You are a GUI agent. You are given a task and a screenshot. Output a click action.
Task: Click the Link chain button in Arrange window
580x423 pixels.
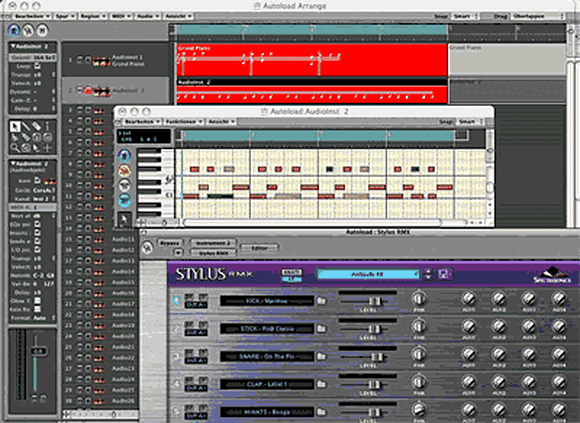[28, 30]
